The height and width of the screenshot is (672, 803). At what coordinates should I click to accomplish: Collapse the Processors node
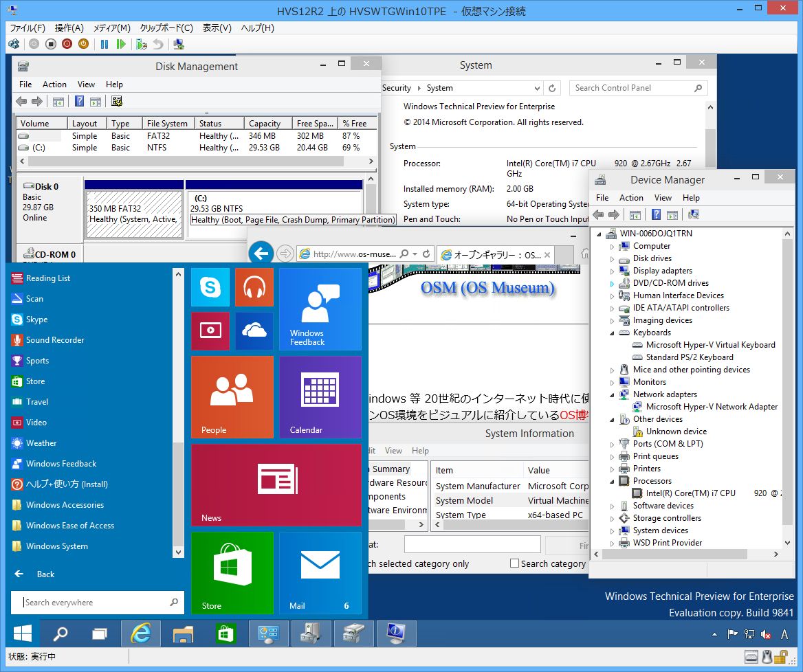click(612, 481)
